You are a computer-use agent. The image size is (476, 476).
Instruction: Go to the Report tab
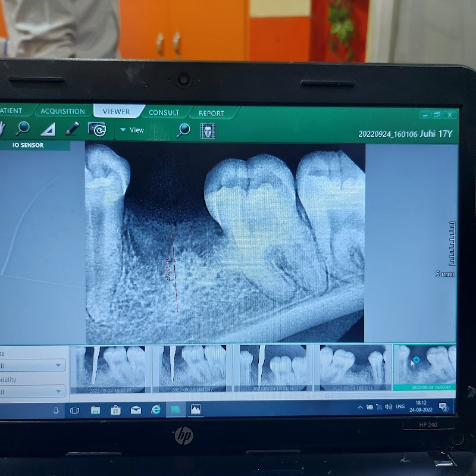tap(211, 113)
